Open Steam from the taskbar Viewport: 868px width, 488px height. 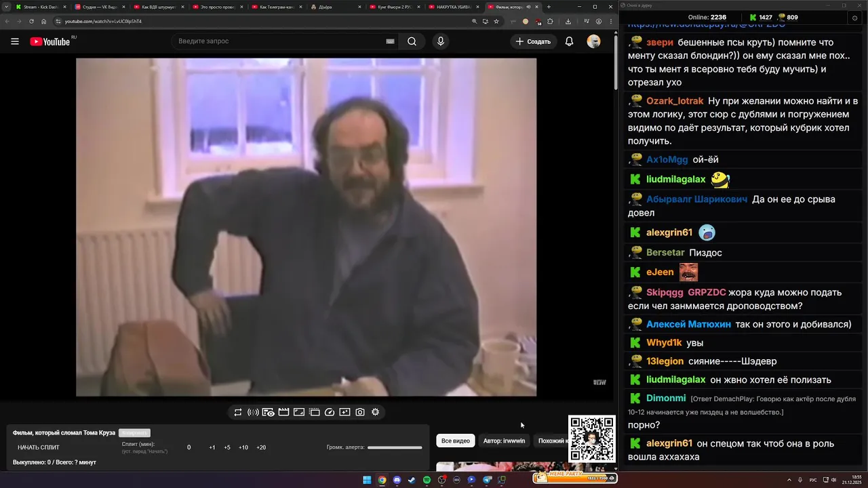coord(412,480)
